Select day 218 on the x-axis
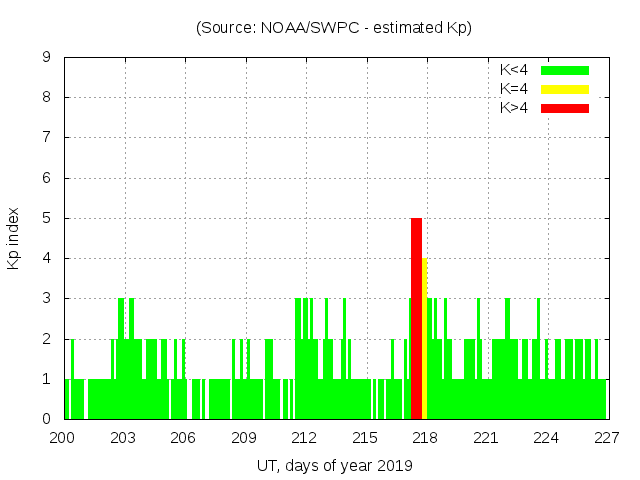The width and height of the screenshot is (640, 480). click(425, 437)
